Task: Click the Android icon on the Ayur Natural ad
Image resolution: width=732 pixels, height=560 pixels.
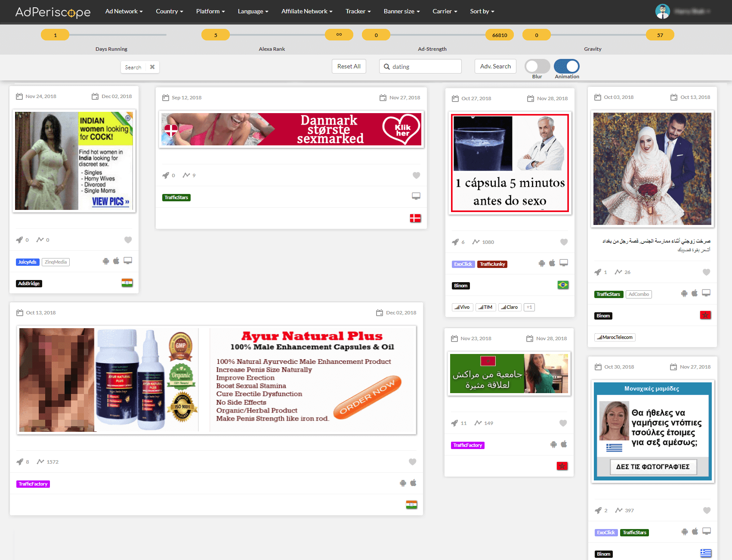Action: (x=403, y=483)
